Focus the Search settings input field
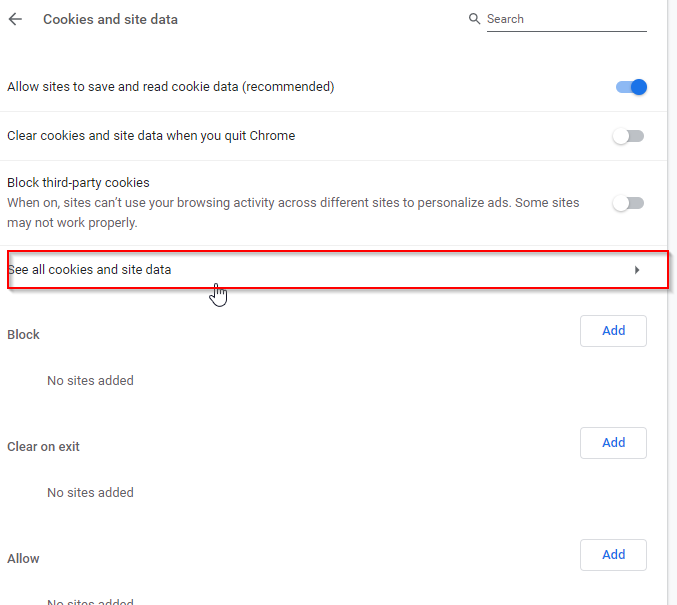The width and height of the screenshot is (677, 605). (x=566, y=19)
